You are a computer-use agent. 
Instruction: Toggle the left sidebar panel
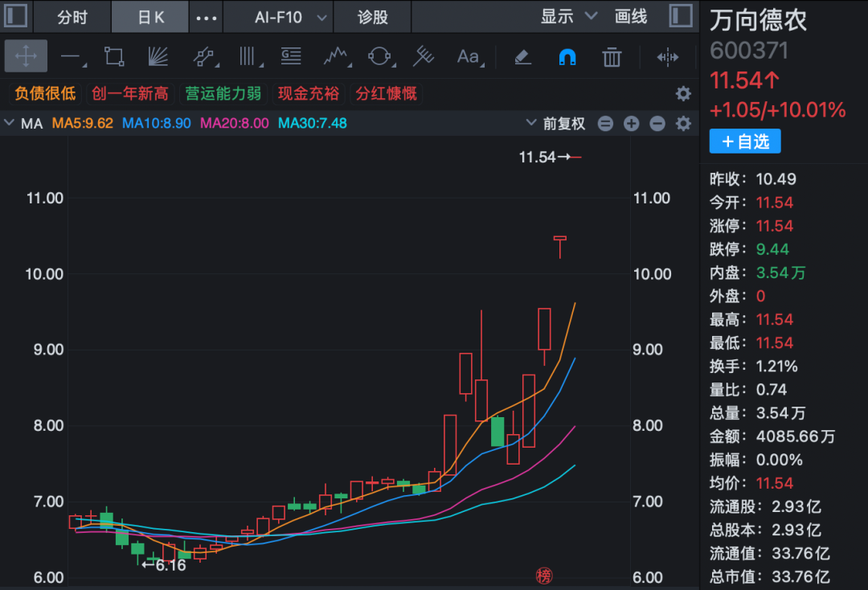point(15,15)
